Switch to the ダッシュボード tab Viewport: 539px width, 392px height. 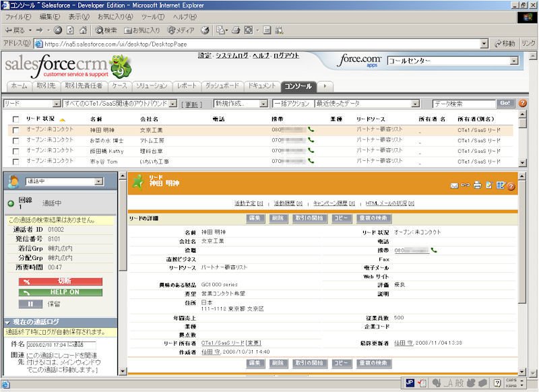click(222, 86)
